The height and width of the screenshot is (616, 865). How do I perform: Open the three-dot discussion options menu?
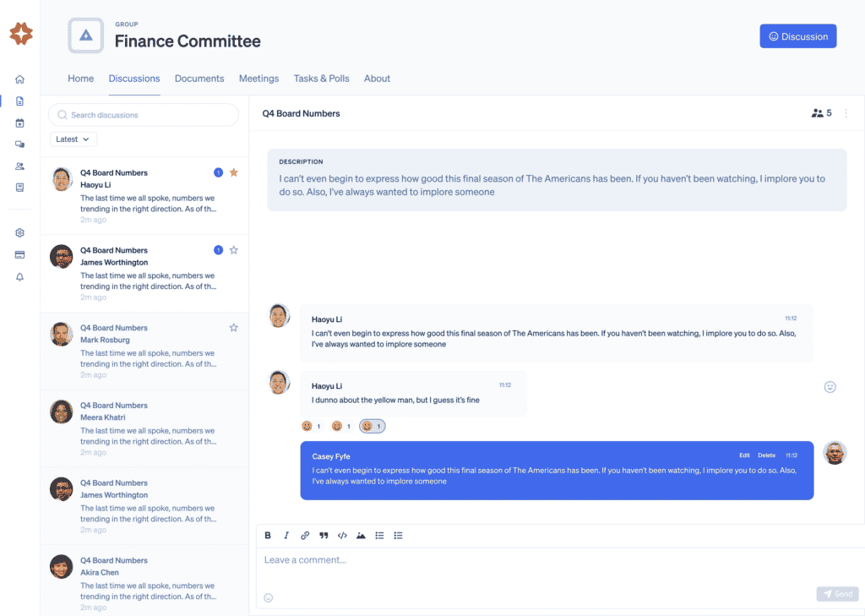846,113
